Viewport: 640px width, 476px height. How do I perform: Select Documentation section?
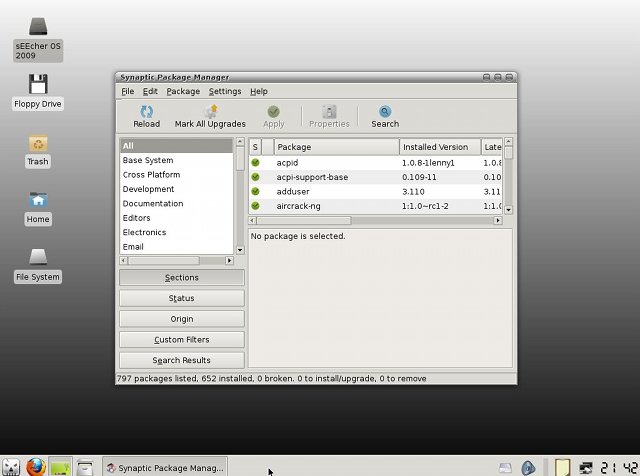176,203
